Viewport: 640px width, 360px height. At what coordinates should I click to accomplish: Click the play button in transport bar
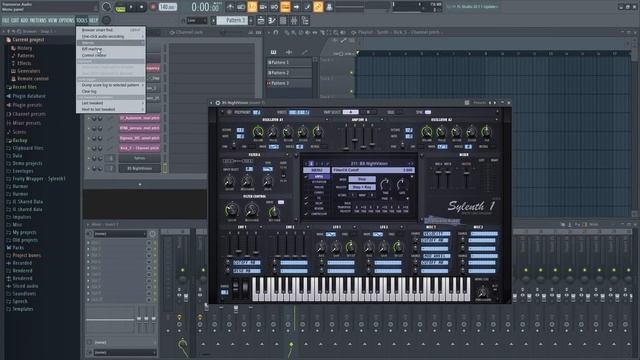(131, 7)
